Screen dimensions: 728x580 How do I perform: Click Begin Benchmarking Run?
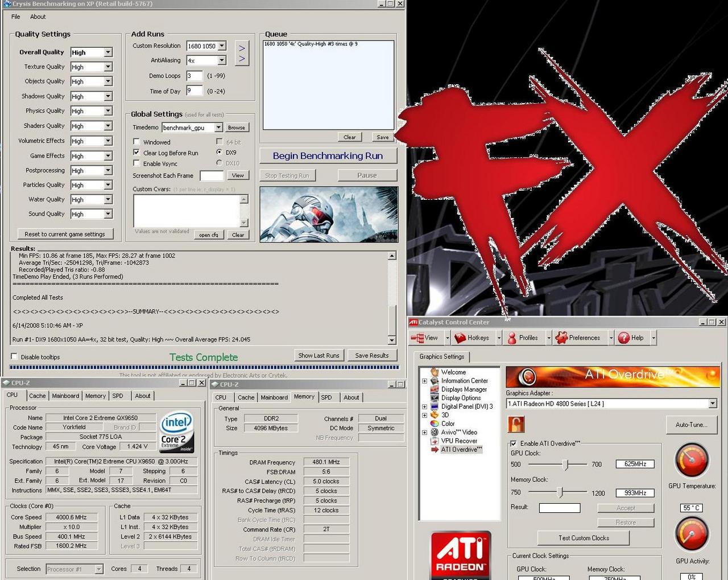pyautogui.click(x=328, y=155)
